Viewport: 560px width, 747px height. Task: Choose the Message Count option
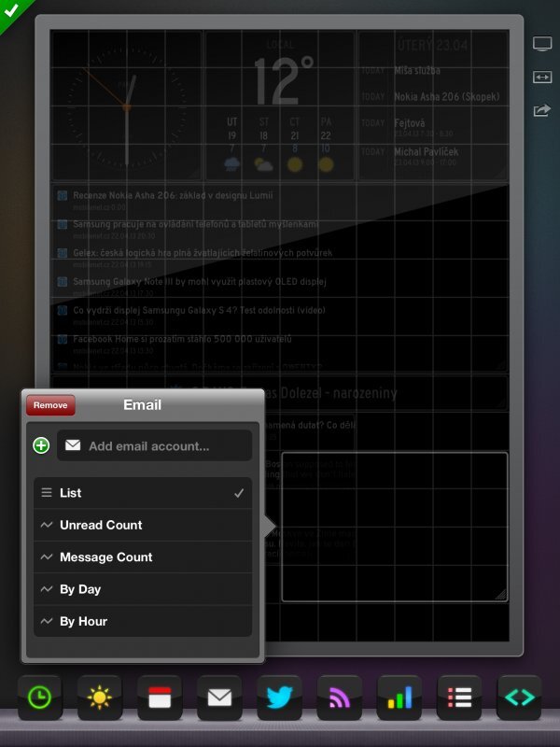click(143, 557)
